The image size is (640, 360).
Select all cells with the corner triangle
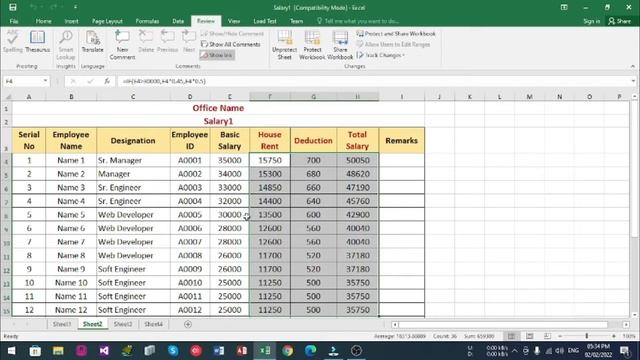click(x=7, y=97)
